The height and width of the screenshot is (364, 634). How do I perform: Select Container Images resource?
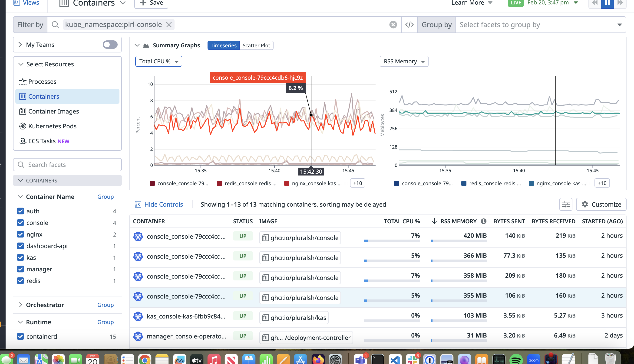pos(67,111)
